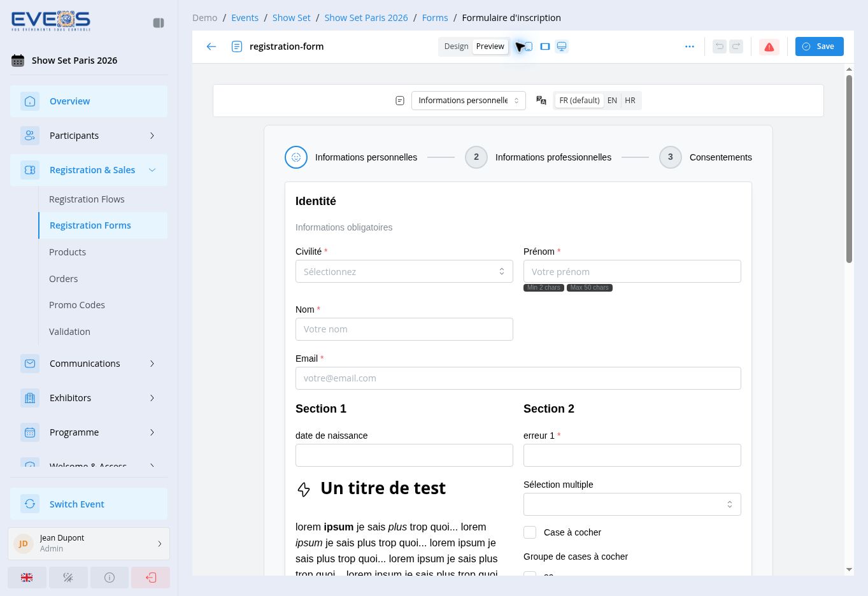Open the Civilité select dropdown
868x596 pixels.
404,272
